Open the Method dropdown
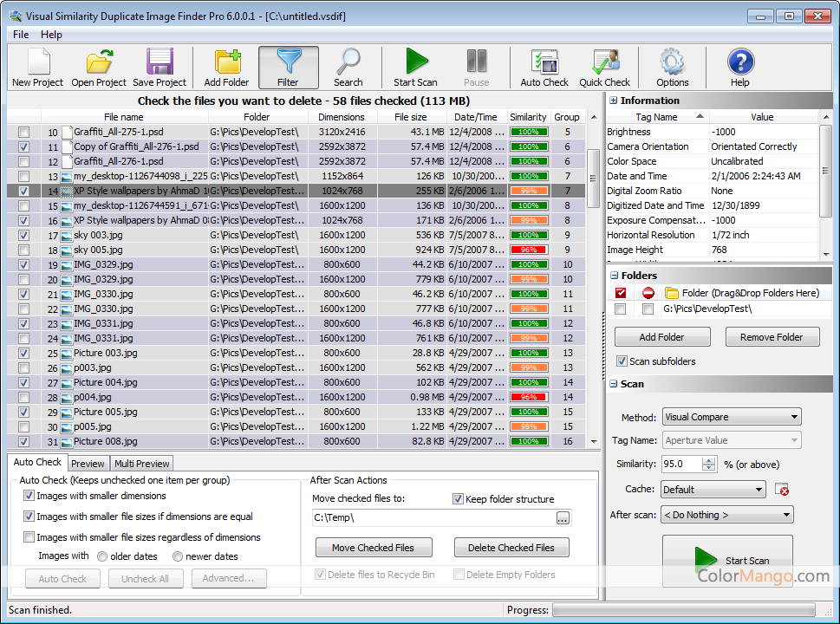Screen dimensions: 840x624 tap(732, 417)
